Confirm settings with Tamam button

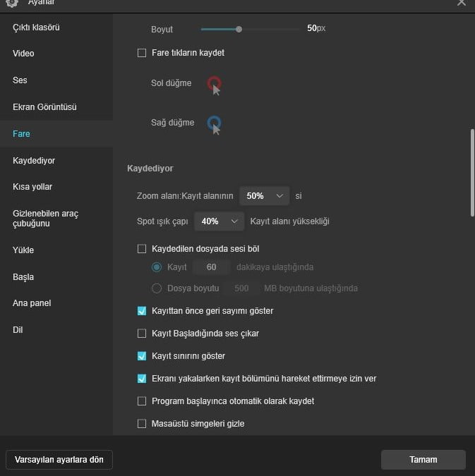[423, 460]
